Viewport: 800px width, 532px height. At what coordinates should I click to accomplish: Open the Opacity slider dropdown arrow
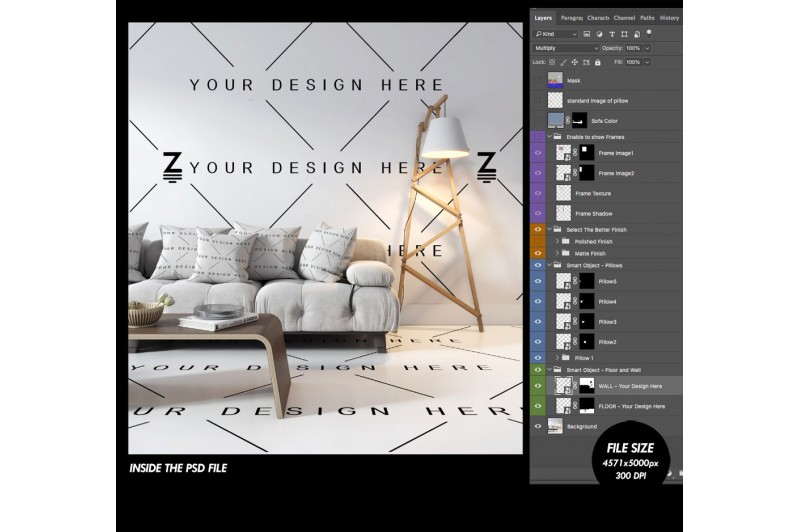click(x=647, y=48)
